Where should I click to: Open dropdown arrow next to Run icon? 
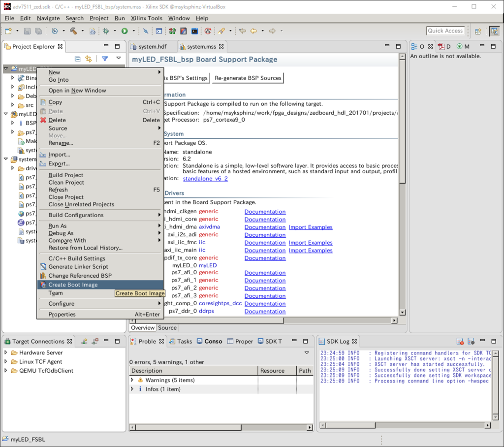134,31
